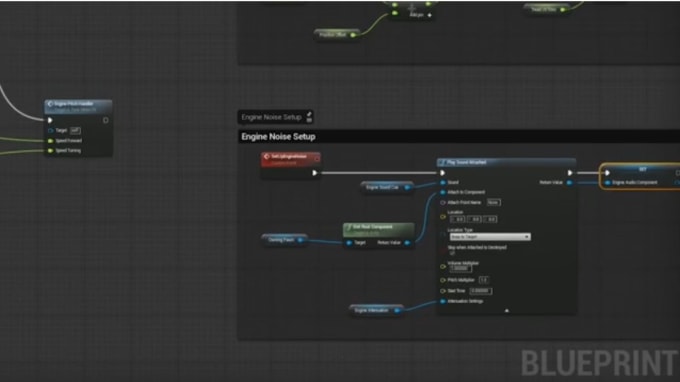Select the Engine Sound Cue variable node
The height and width of the screenshot is (382, 680).
386,187
